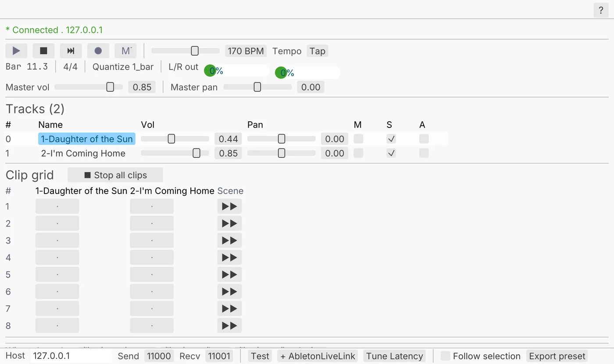The image size is (614, 364).
Task: Unsolo the 1-Daughter of the Sun track
Action: click(391, 139)
